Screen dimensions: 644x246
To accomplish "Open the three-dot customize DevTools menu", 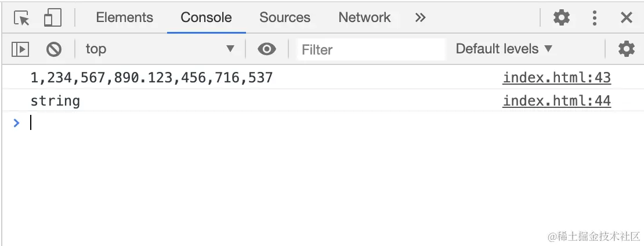I will pos(594,18).
